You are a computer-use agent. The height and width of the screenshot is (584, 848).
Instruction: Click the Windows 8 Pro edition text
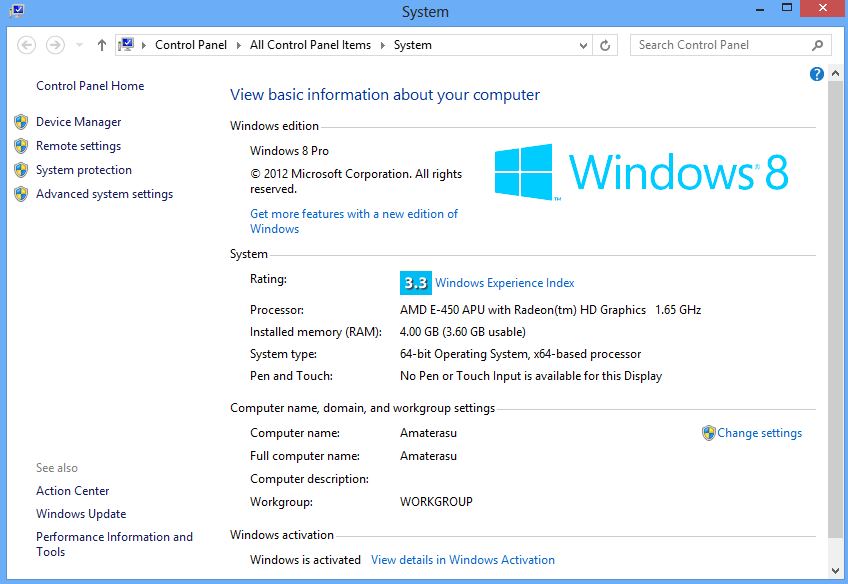click(x=289, y=151)
